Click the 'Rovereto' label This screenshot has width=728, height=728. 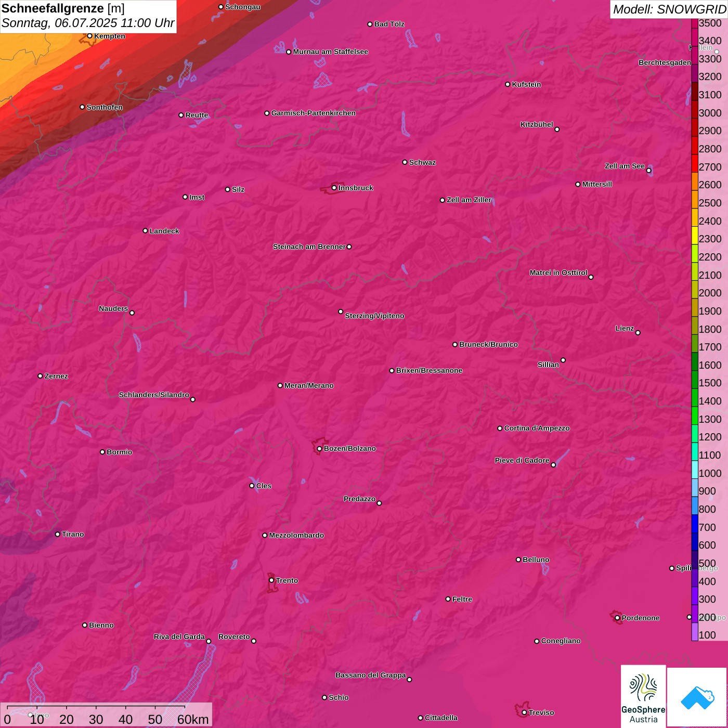click(x=234, y=636)
